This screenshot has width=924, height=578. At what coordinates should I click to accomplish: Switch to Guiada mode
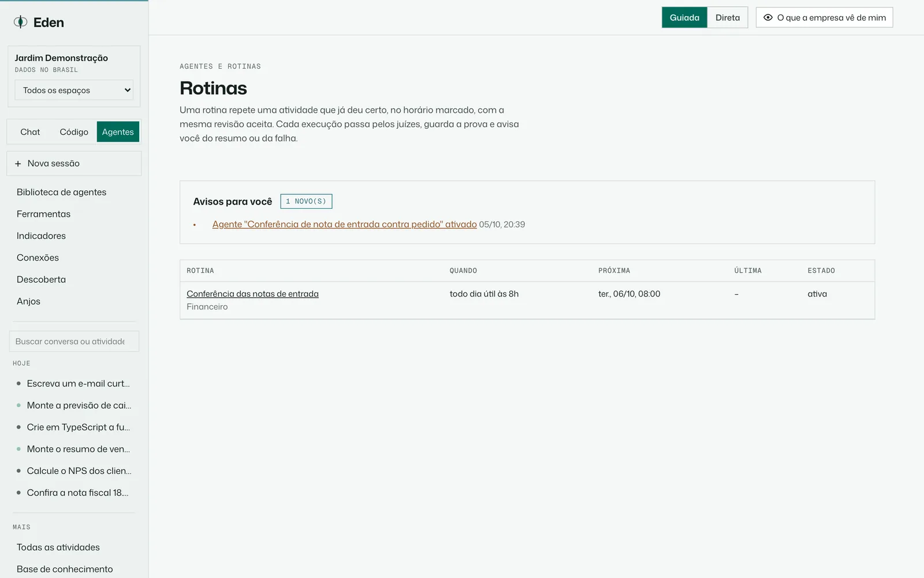click(x=684, y=17)
